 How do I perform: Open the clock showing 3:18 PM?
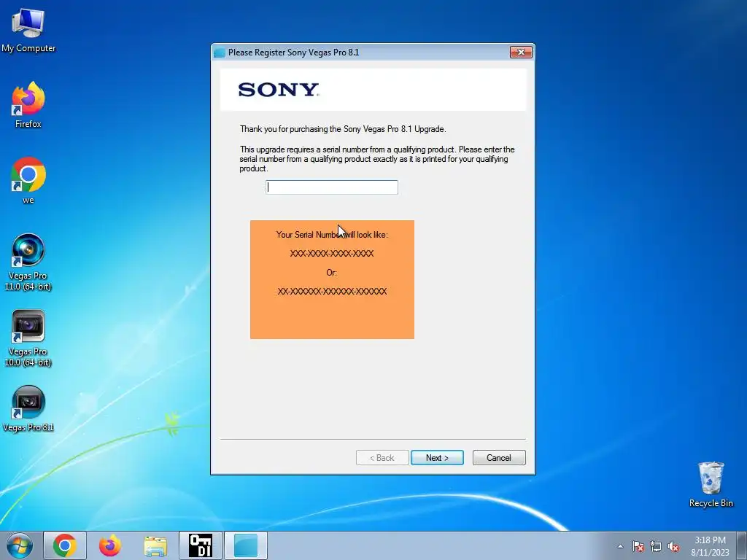pyautogui.click(x=710, y=546)
